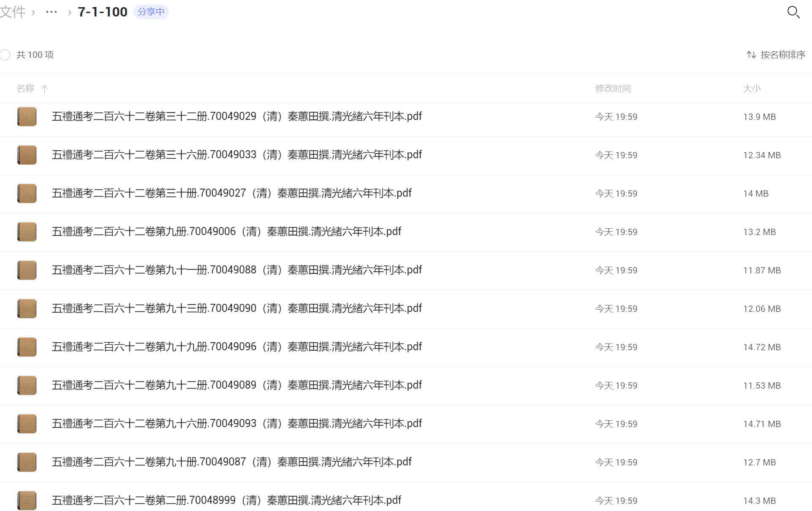Click the 14.3 MB size value

[760, 501]
